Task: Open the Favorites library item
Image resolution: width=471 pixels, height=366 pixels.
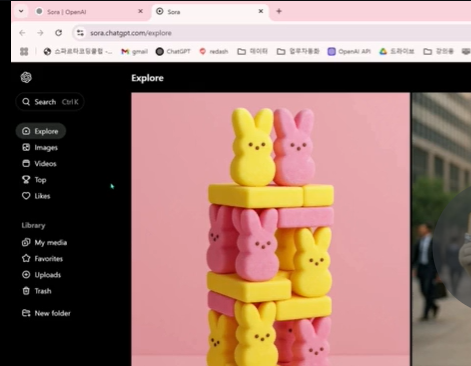Action: tap(42, 258)
